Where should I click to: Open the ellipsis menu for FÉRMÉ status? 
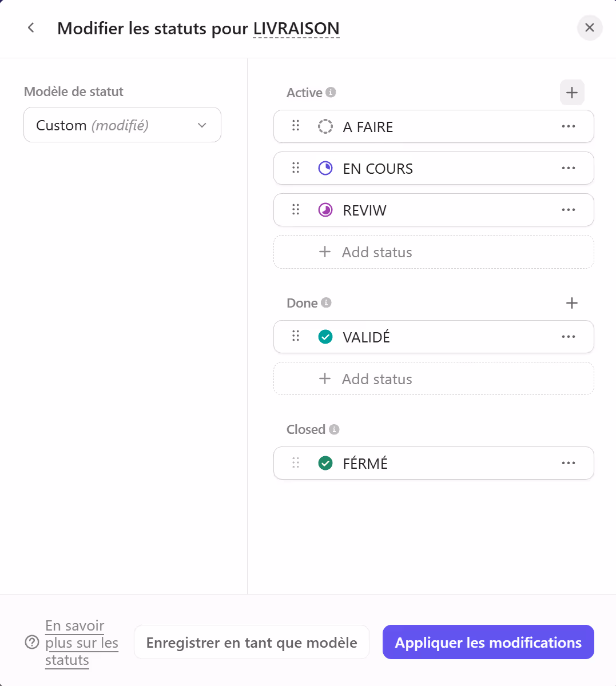click(569, 463)
